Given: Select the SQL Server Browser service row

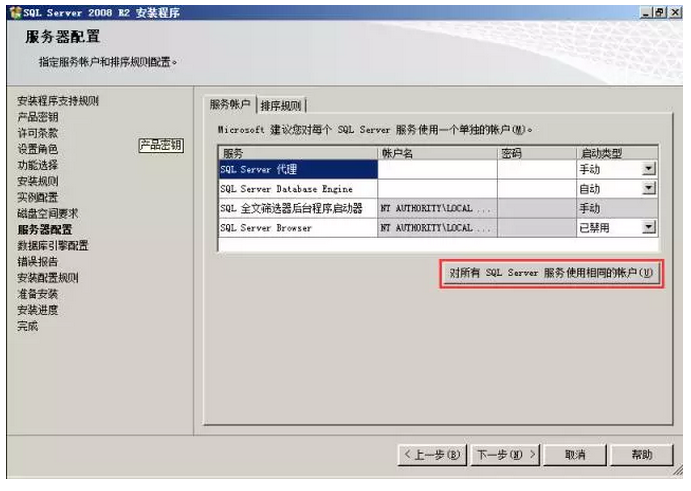Looking at the screenshot, I should click(298, 227).
